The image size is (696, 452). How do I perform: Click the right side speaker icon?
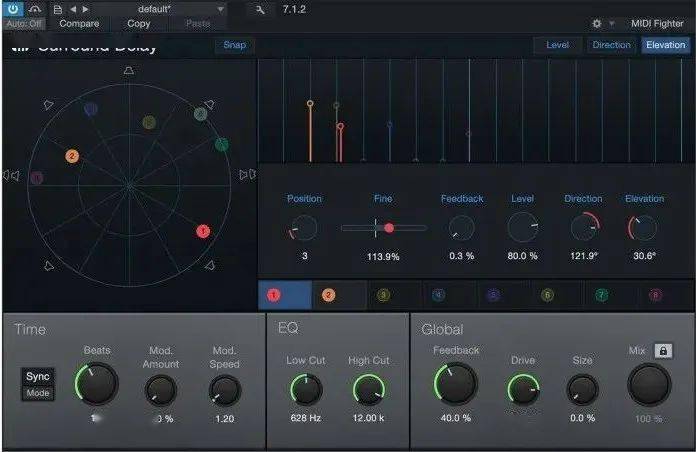click(x=247, y=175)
